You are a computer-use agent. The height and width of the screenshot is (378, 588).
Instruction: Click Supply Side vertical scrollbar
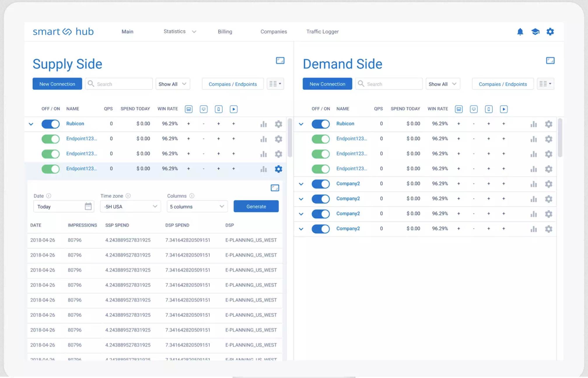(x=290, y=138)
